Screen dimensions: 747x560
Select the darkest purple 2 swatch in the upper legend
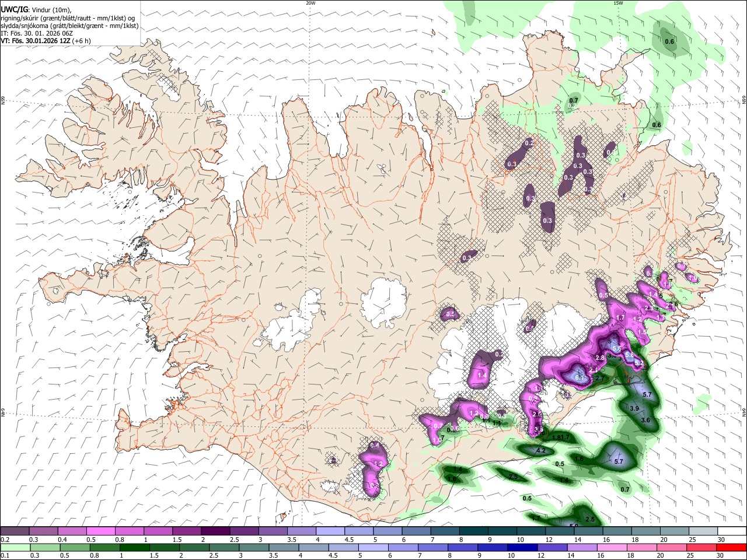click(x=217, y=531)
